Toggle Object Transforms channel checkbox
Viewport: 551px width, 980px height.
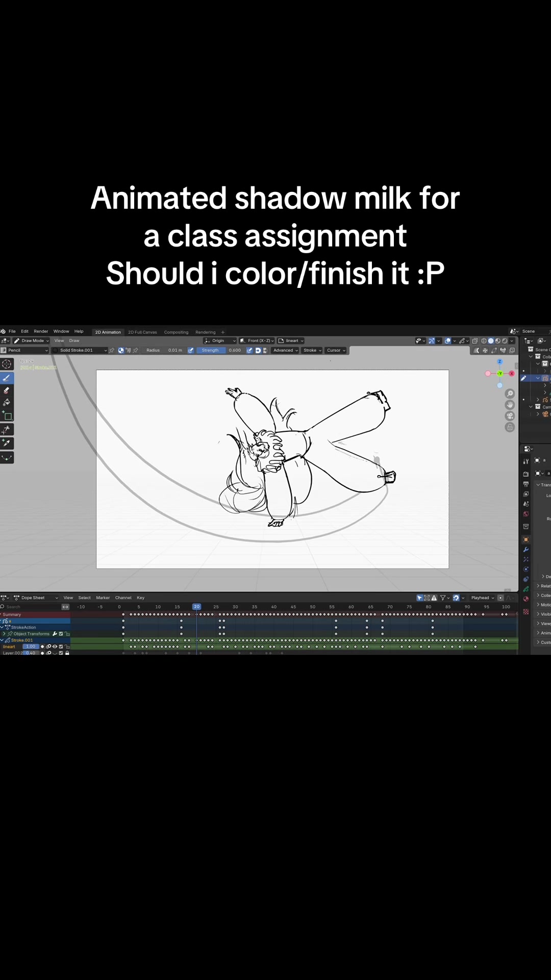(x=61, y=634)
